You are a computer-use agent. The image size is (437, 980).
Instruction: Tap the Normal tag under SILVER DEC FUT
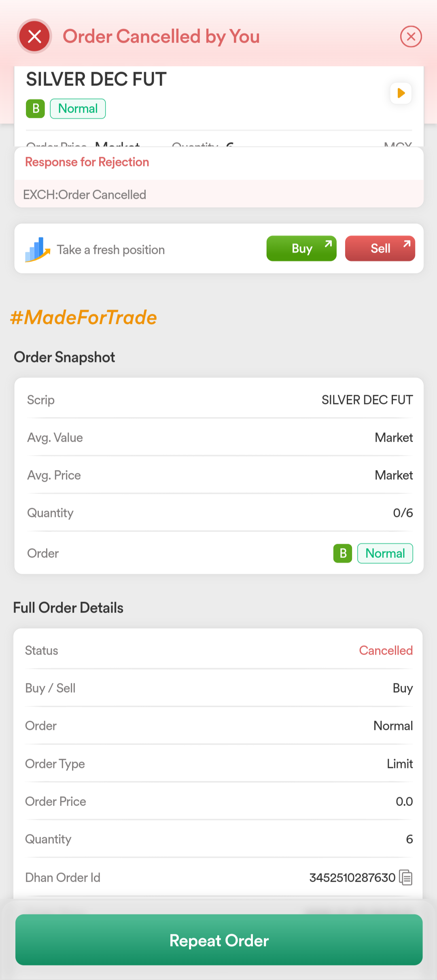pos(78,108)
